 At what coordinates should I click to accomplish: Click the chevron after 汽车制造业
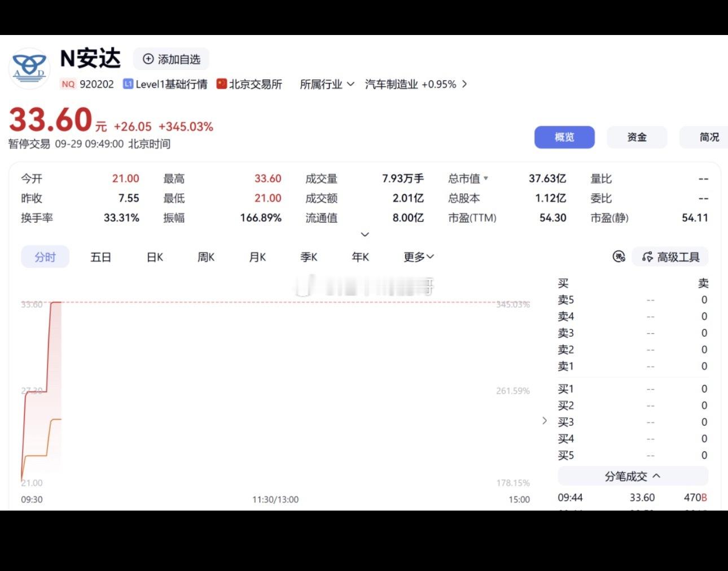click(464, 84)
